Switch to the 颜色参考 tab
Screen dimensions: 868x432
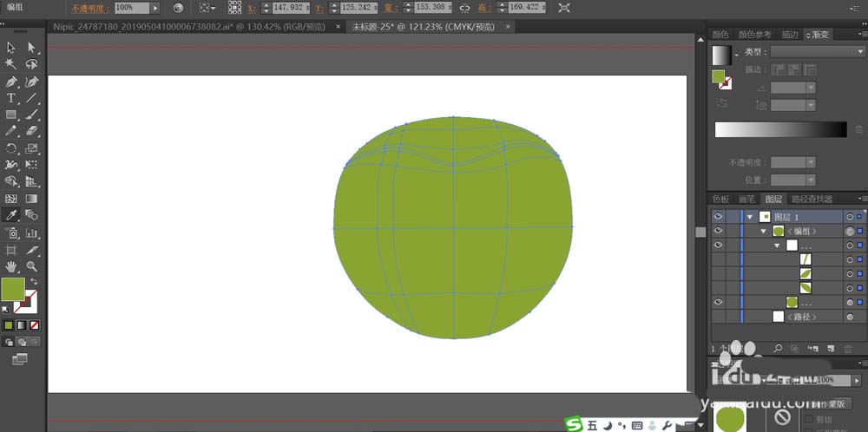(754, 35)
